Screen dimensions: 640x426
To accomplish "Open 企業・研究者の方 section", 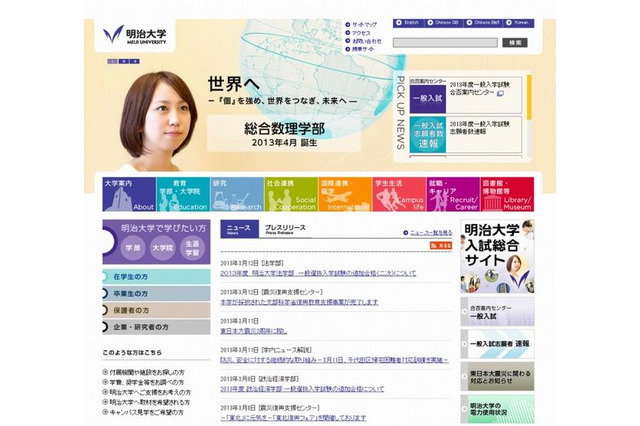I will tap(156, 326).
